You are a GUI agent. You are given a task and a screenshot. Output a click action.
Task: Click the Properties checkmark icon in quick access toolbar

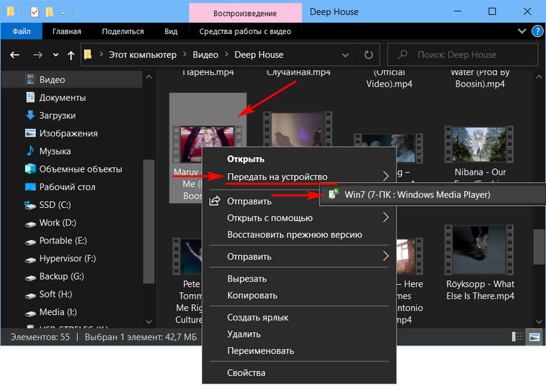[x=35, y=12]
